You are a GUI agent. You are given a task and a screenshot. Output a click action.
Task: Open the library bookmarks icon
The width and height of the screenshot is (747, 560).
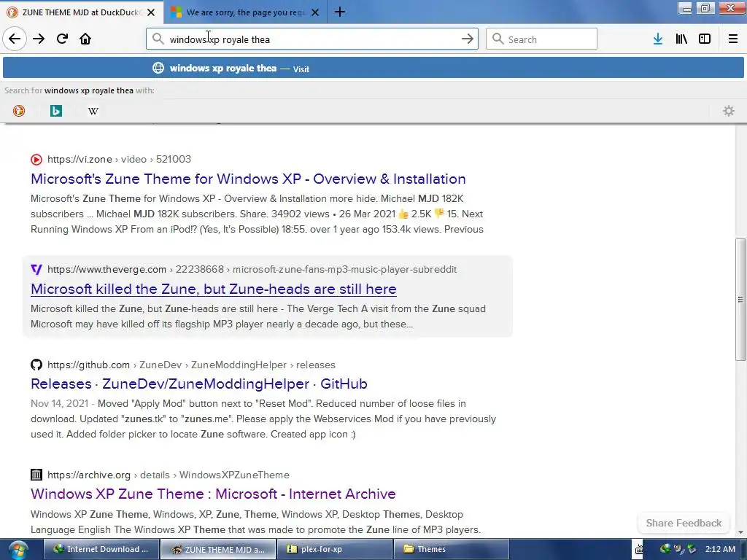point(681,39)
